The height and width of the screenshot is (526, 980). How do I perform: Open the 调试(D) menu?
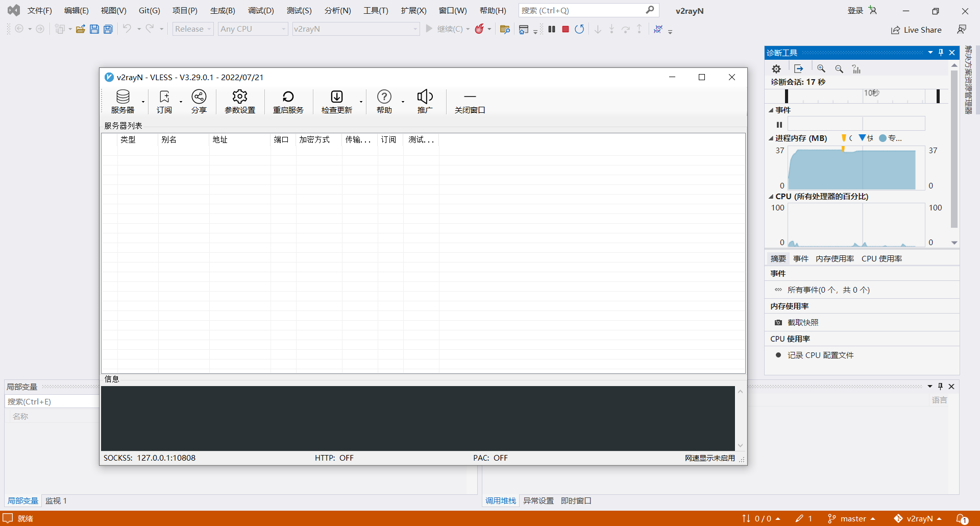click(261, 11)
